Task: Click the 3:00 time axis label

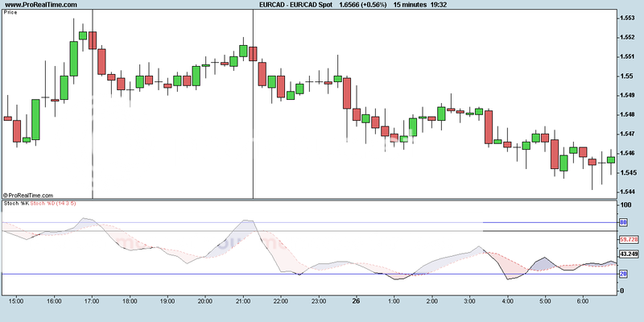Action: [x=469, y=301]
